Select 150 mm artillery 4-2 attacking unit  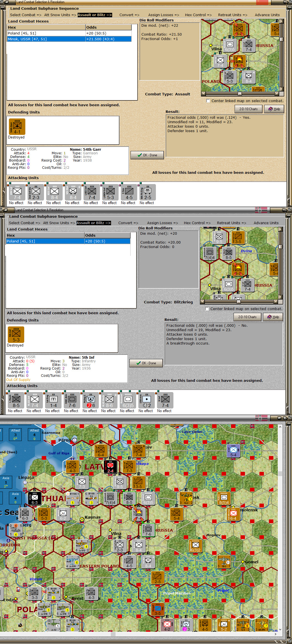coord(147,400)
